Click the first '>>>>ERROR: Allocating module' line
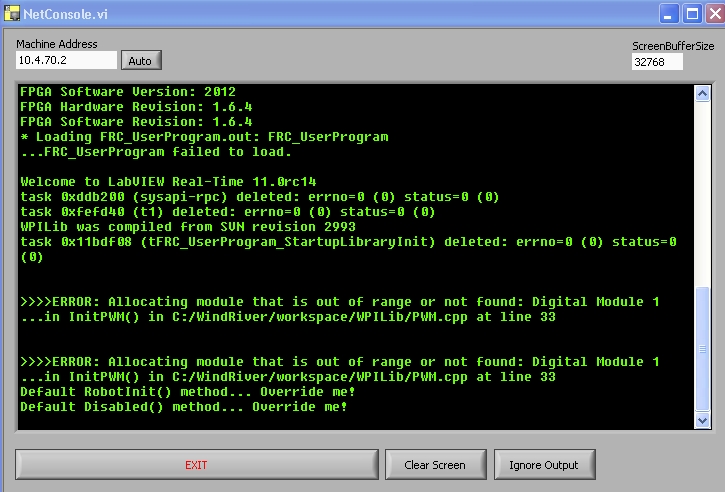Screen dimensions: 725x492 [340, 302]
